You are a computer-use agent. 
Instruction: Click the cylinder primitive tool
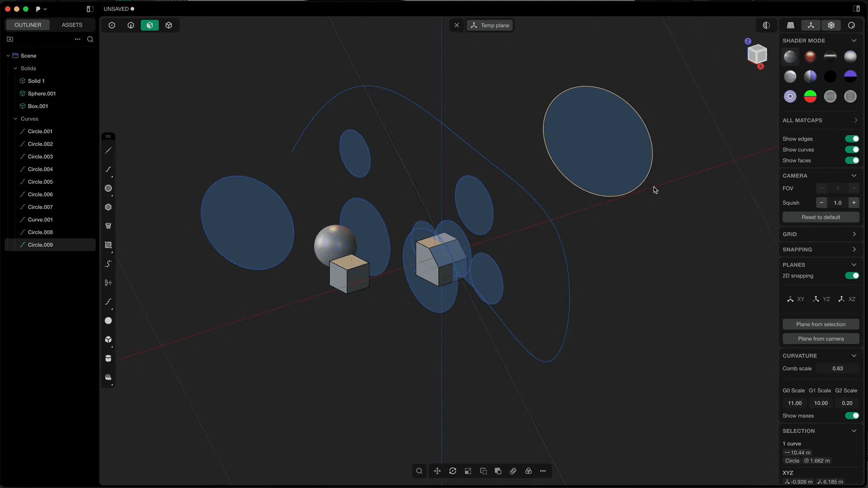pyautogui.click(x=108, y=358)
